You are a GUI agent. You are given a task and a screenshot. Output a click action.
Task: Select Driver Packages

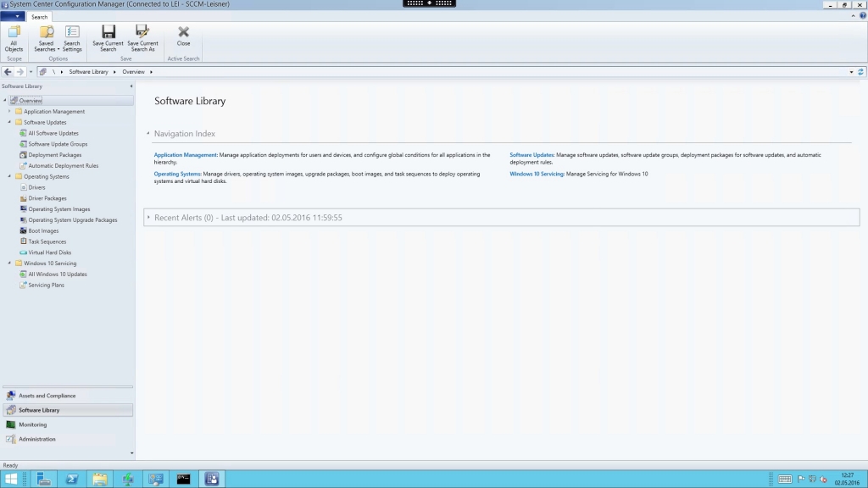[x=47, y=198]
